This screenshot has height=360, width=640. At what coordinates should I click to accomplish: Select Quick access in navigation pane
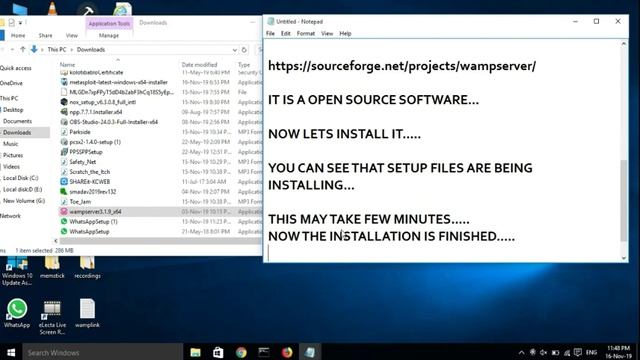point(16,68)
